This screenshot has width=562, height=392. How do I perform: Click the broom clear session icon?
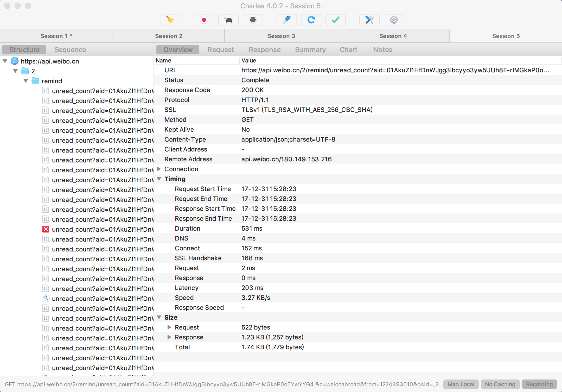click(170, 20)
